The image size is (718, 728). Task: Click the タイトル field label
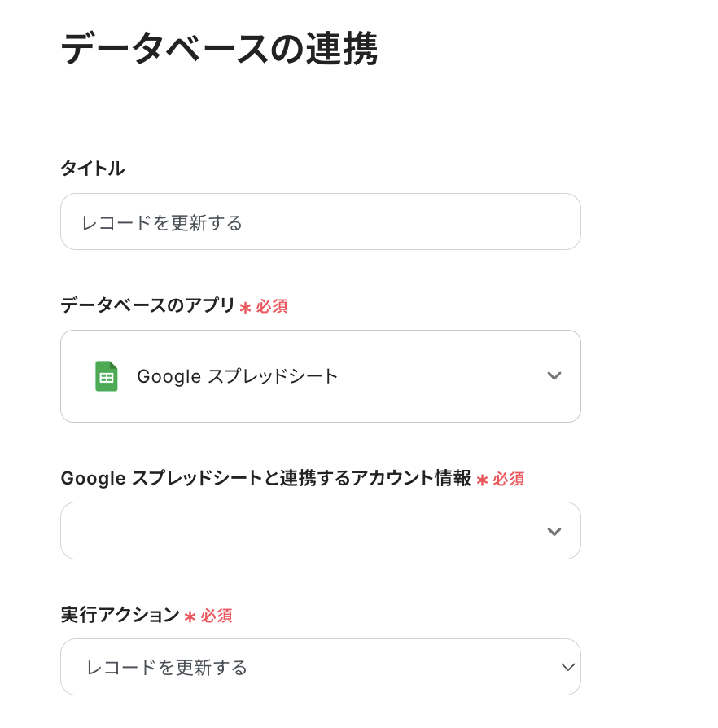92,169
